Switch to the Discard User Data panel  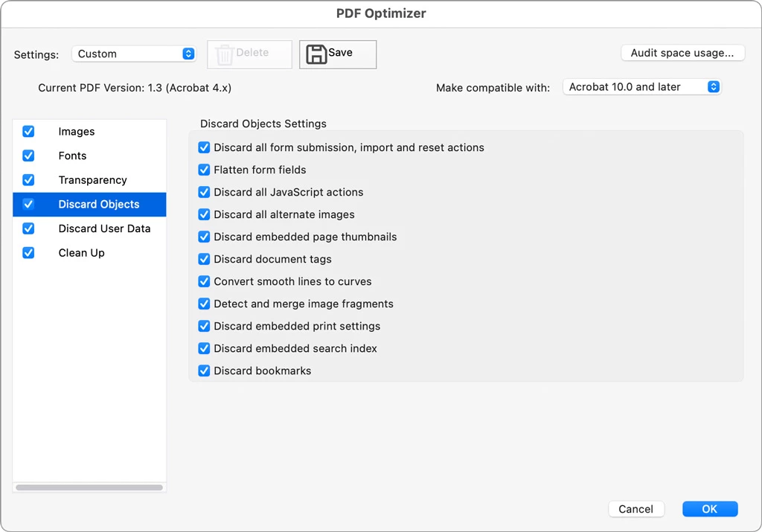[x=104, y=228]
